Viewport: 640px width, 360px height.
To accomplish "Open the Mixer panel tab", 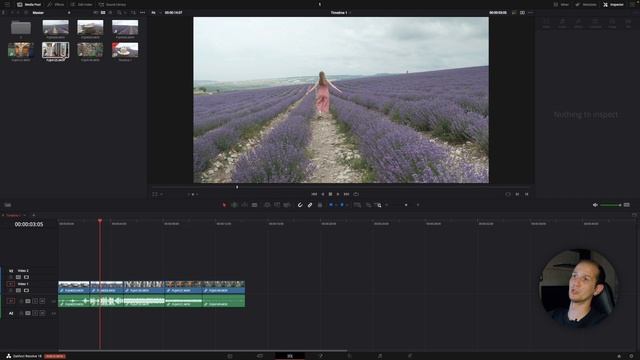I will (x=561, y=4).
